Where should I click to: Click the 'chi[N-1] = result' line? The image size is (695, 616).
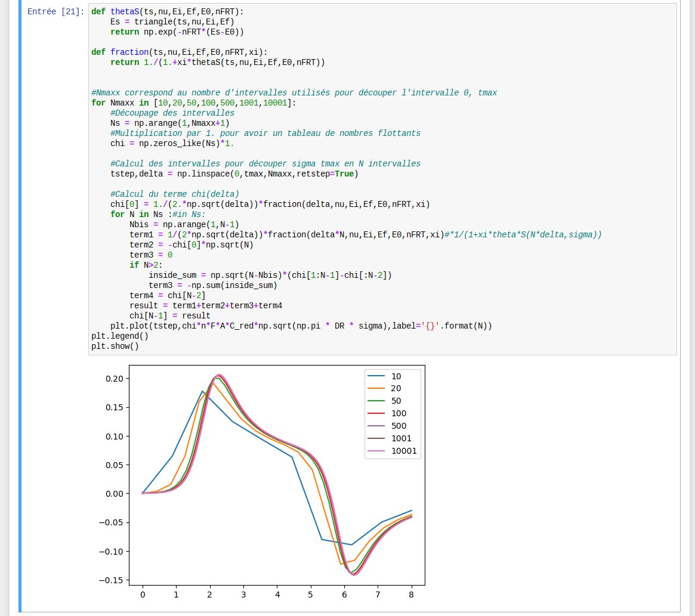point(170,316)
